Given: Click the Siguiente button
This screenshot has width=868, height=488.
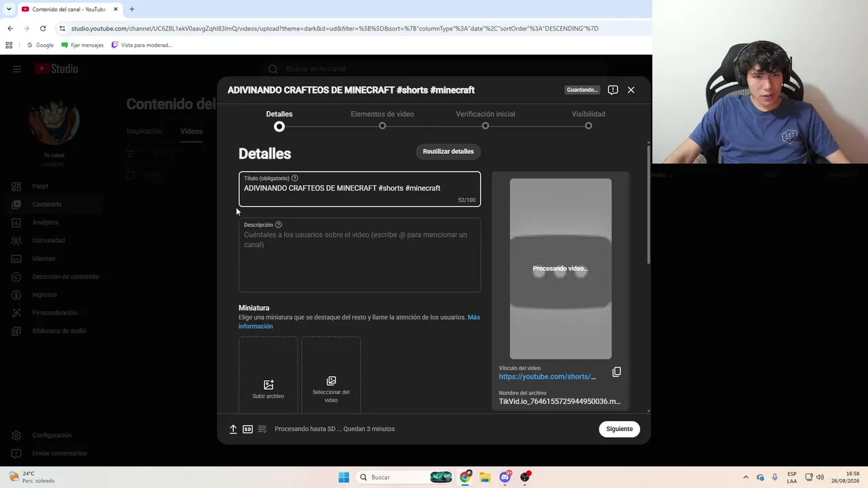Looking at the screenshot, I should point(619,429).
